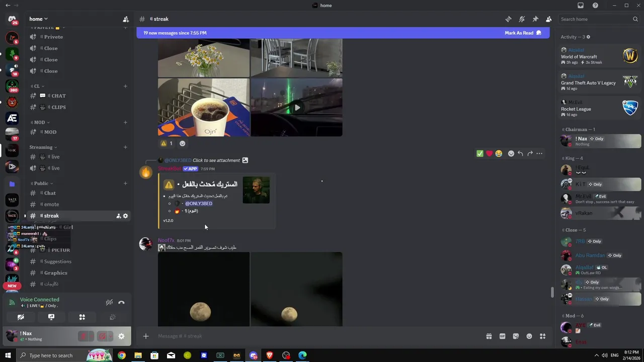The height and width of the screenshot is (362, 644).
Task: Toggle noise suppression in voice panel
Action: click(109, 302)
